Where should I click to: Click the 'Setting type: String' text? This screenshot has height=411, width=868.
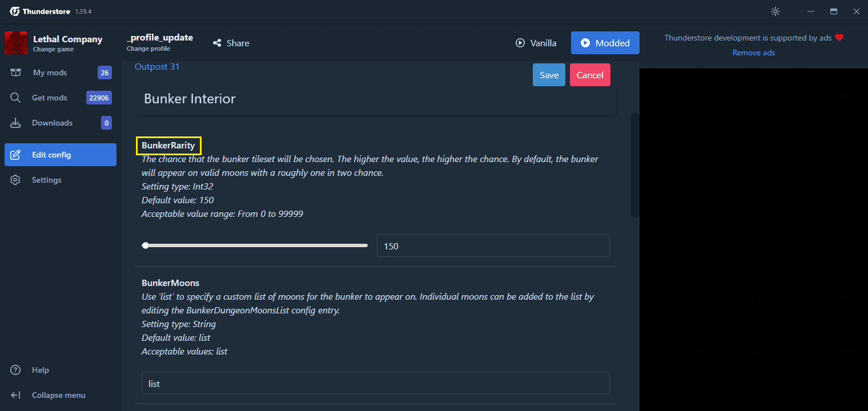coord(179,324)
